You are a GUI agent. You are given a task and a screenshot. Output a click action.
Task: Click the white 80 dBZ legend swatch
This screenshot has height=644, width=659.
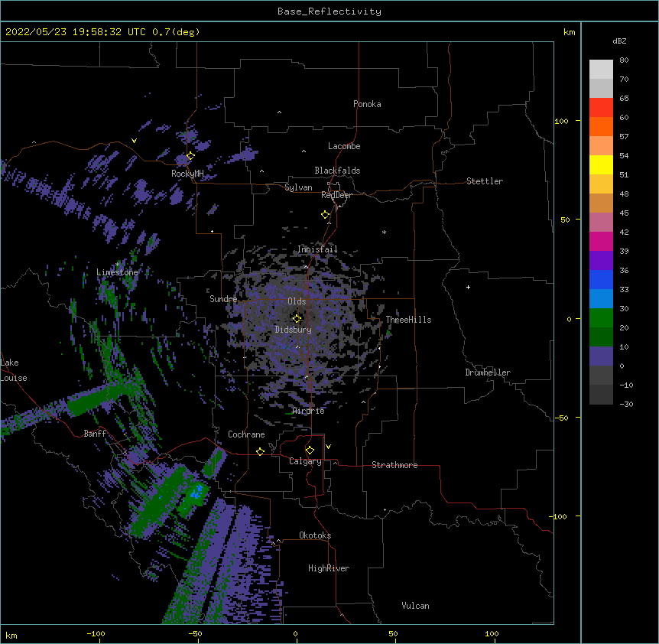coord(601,70)
